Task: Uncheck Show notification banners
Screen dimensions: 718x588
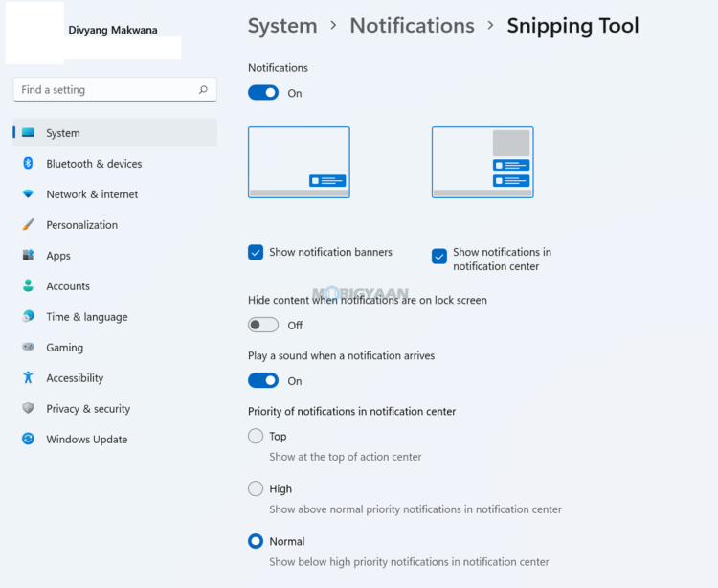Action: tap(256, 252)
